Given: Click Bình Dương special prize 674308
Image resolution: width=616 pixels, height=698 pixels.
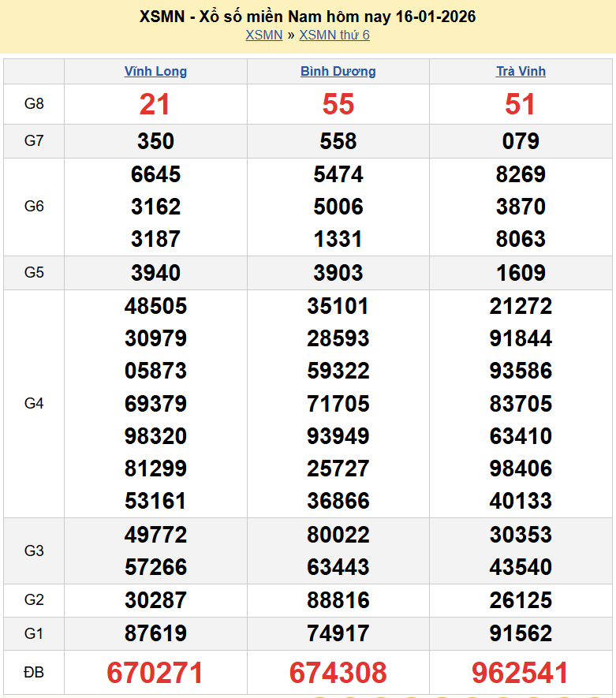Looking at the screenshot, I should (x=338, y=673).
